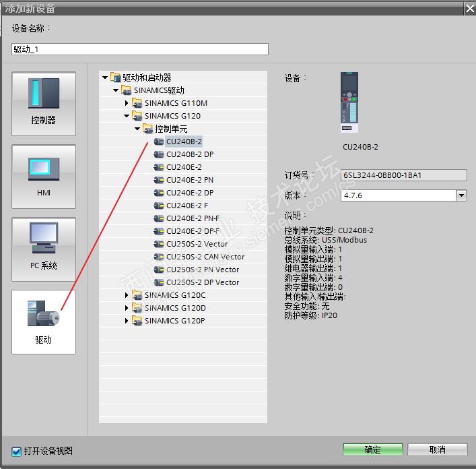Click the CU240E-2 DP device icon
The image size is (476, 469).
pos(159,193)
